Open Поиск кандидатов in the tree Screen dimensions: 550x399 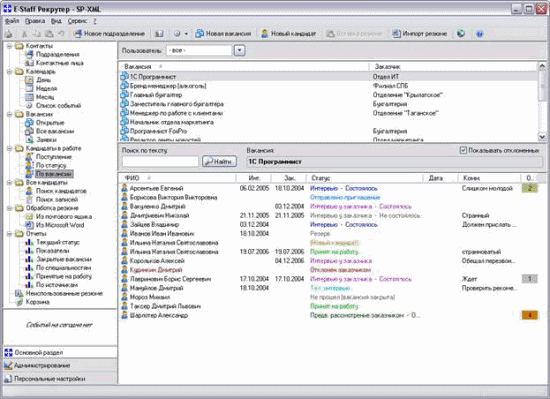[x=61, y=191]
